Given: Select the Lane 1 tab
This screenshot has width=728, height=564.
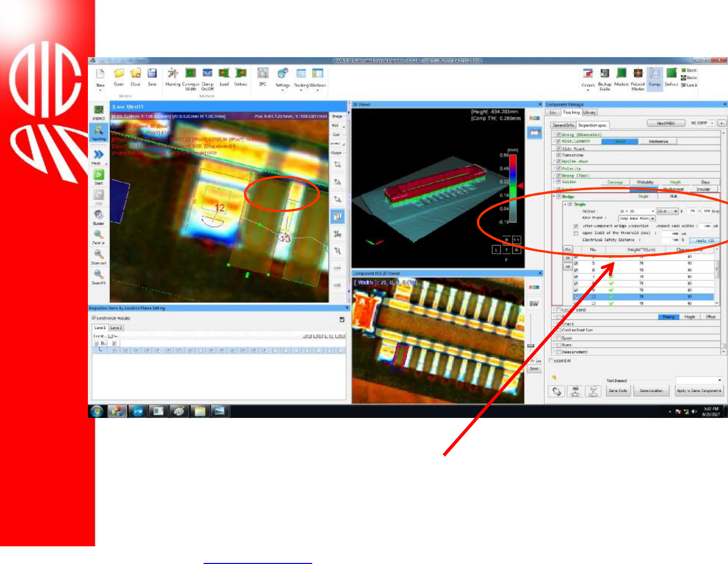Looking at the screenshot, I should click(x=100, y=328).
